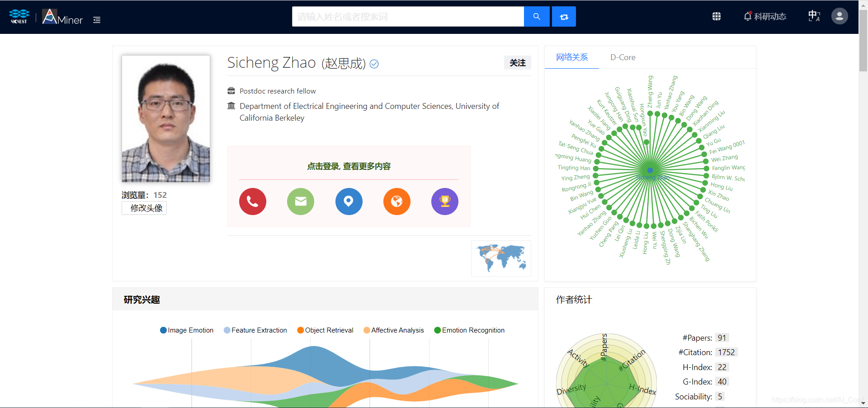The height and width of the screenshot is (408, 868).
Task: Click the 浏览量 view count 152
Action: point(160,195)
